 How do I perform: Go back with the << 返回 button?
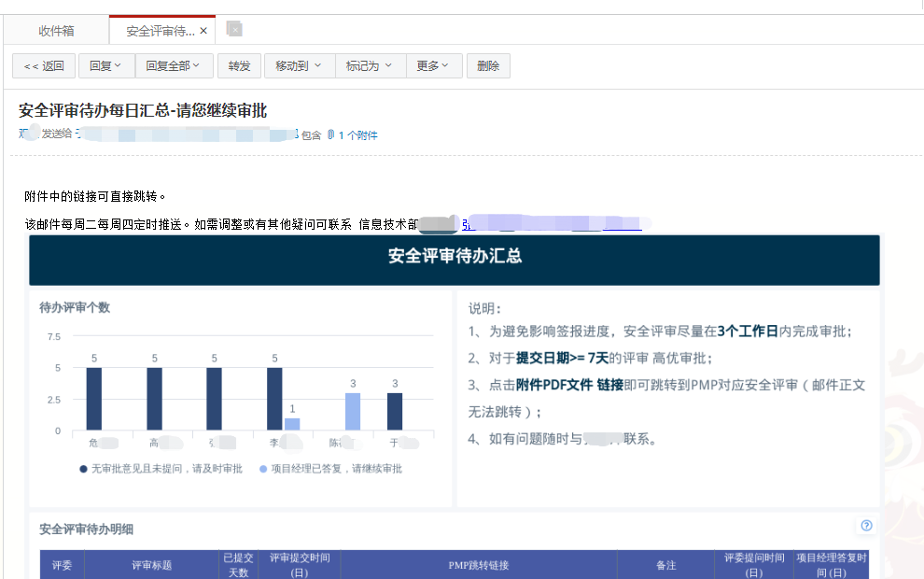coord(44,66)
